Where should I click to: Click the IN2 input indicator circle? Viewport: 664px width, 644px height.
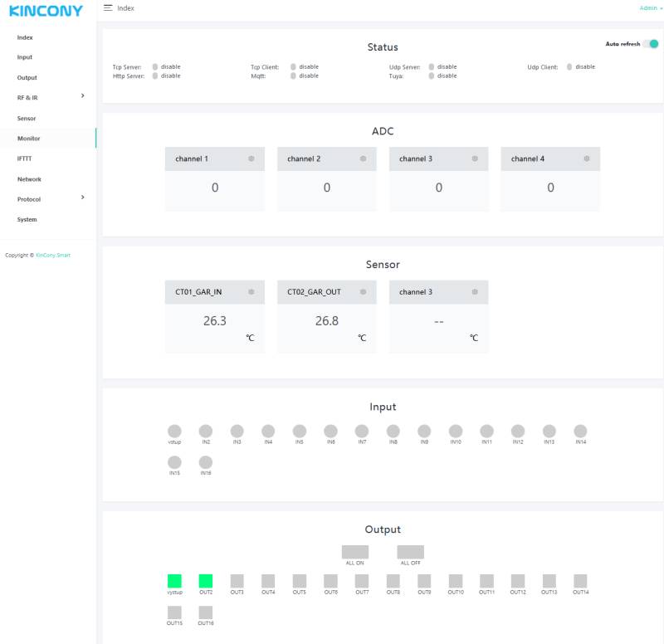point(206,432)
